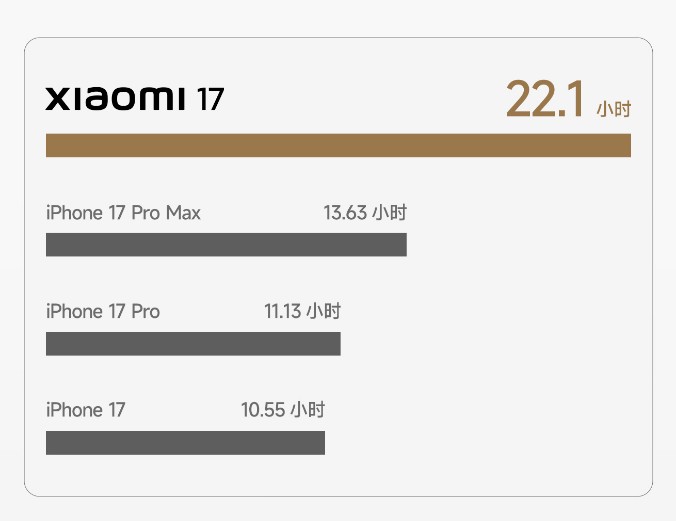Select the iPhone 17 Pro Max gray bar

pyautogui.click(x=226, y=244)
